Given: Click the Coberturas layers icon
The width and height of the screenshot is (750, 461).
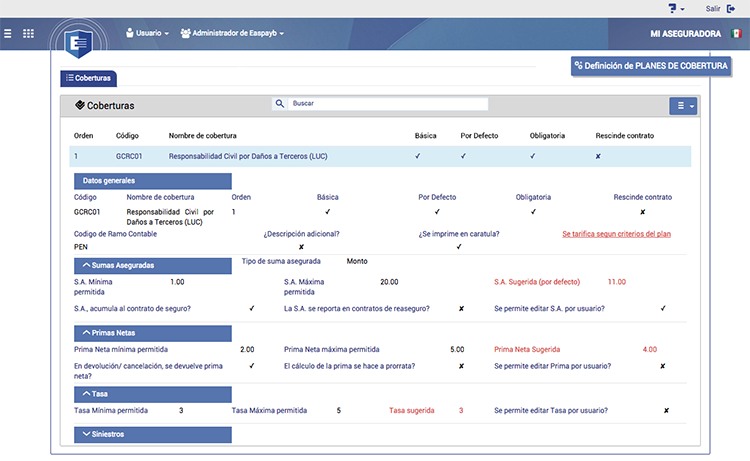Looking at the screenshot, I should [80, 105].
